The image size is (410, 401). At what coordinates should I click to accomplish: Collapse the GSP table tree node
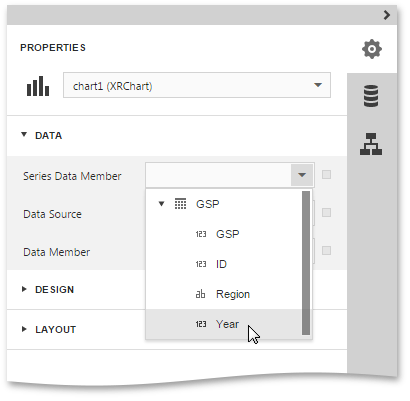[x=161, y=204]
